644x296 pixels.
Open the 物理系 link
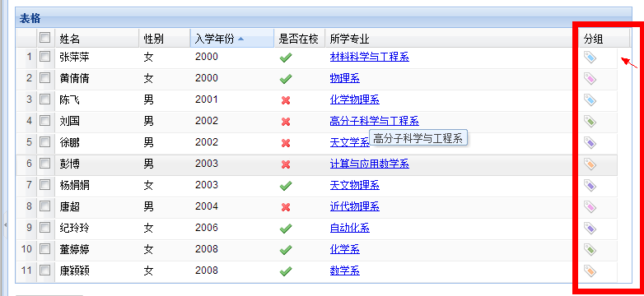[x=345, y=78]
